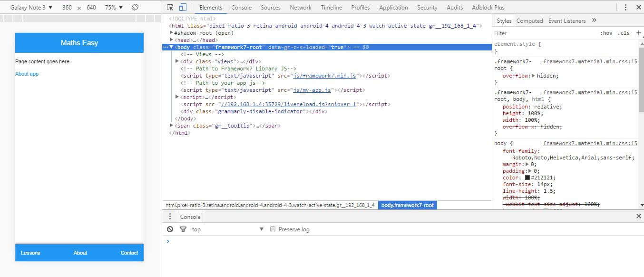The image size is (644, 277).
Task: Toggle the .cls element classes panel
Action: click(624, 33)
